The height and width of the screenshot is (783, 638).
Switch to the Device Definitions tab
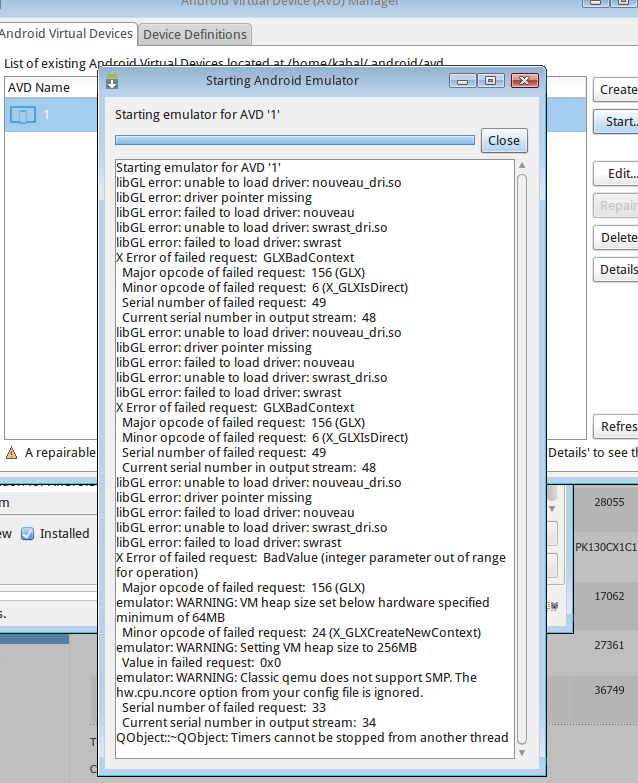coord(195,34)
